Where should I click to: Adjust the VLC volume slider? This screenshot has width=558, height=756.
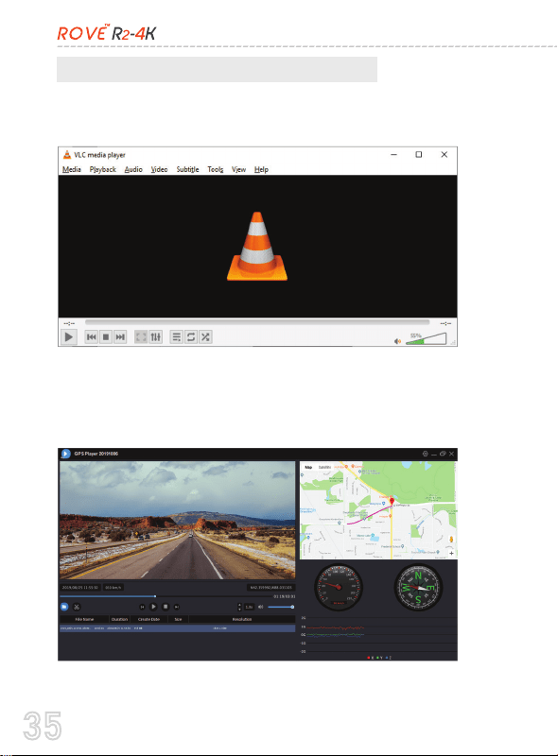coord(427,338)
